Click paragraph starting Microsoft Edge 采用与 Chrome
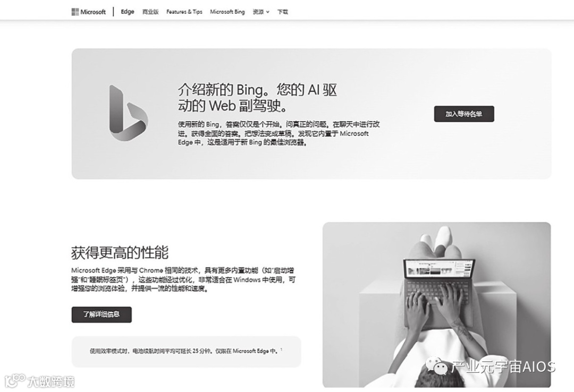The width and height of the screenshot is (574, 392). pos(183,279)
